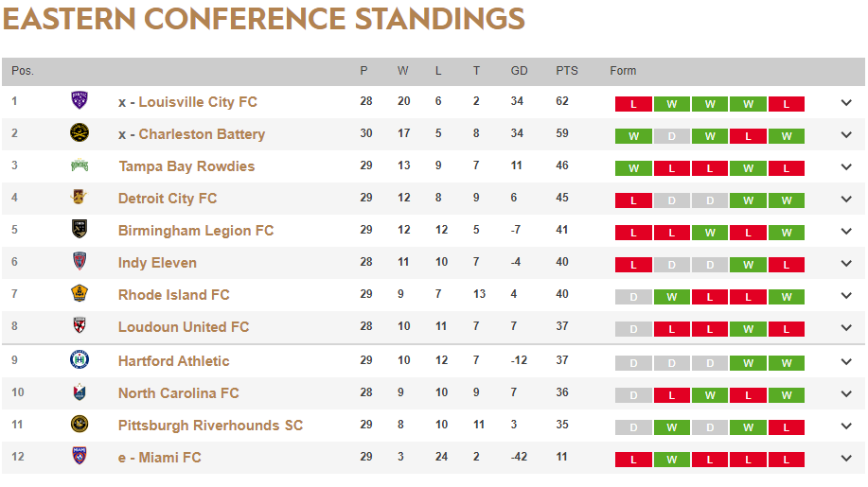This screenshot has width=868, height=487.
Task: Click the GD column header
Action: coord(520,71)
